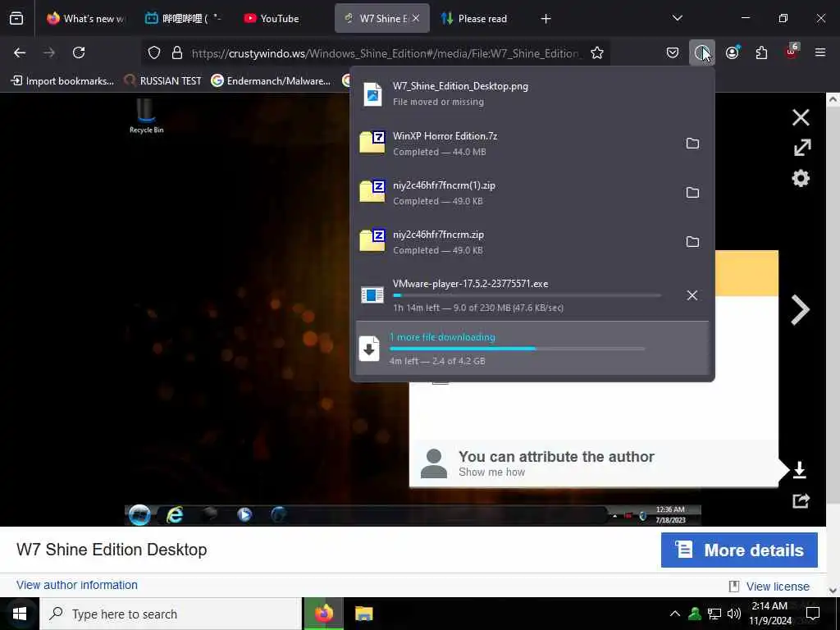
Task: Click the W7 Shine Edition Desktop title
Action: (112, 550)
